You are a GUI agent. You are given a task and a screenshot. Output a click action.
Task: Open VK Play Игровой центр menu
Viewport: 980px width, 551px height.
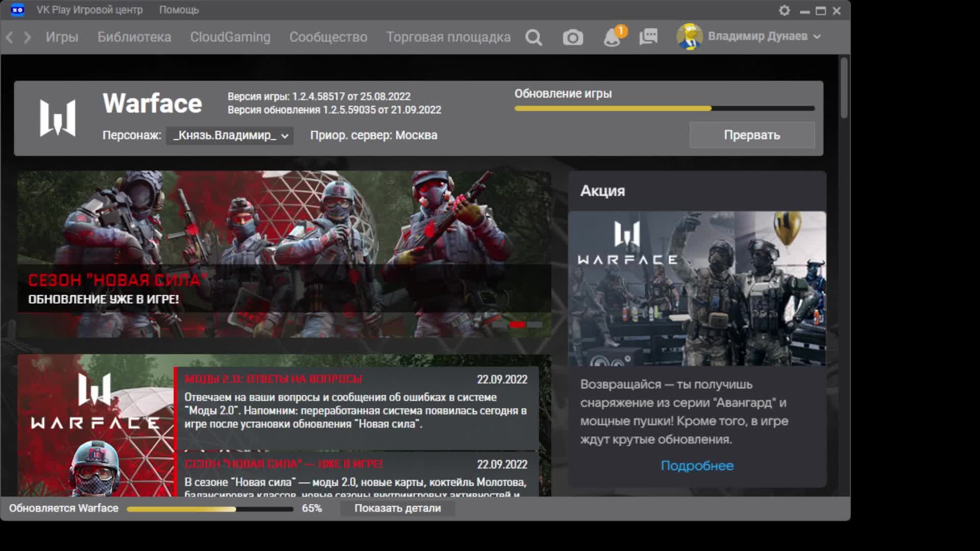[x=90, y=10]
